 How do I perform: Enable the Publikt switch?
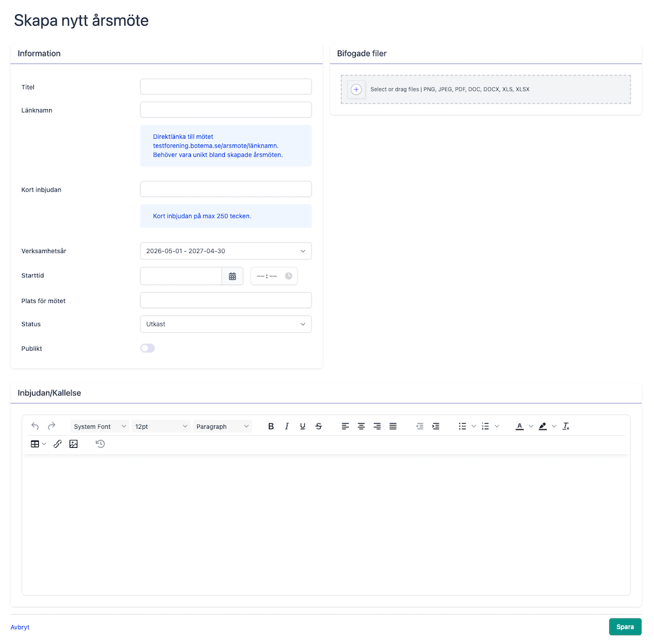tap(148, 348)
